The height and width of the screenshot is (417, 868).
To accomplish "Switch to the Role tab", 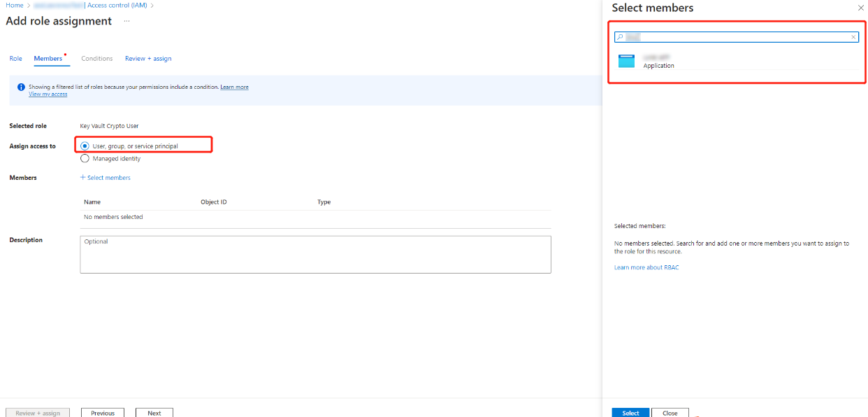I will 15,58.
